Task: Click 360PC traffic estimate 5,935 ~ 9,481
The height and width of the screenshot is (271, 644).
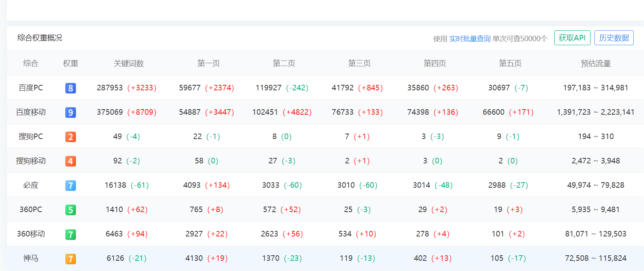Action: coord(596,209)
